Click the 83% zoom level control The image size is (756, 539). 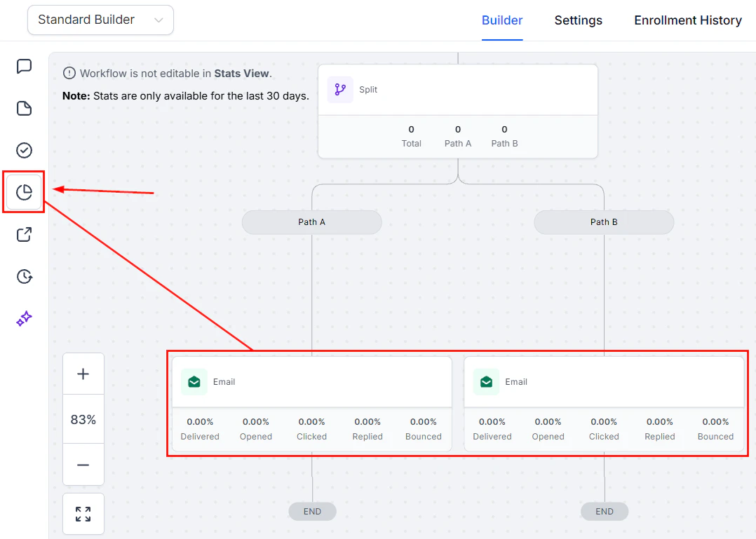83,419
